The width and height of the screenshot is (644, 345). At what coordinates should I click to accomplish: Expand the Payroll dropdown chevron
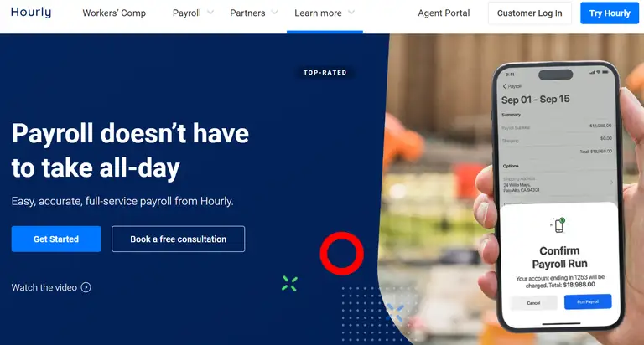pos(210,13)
